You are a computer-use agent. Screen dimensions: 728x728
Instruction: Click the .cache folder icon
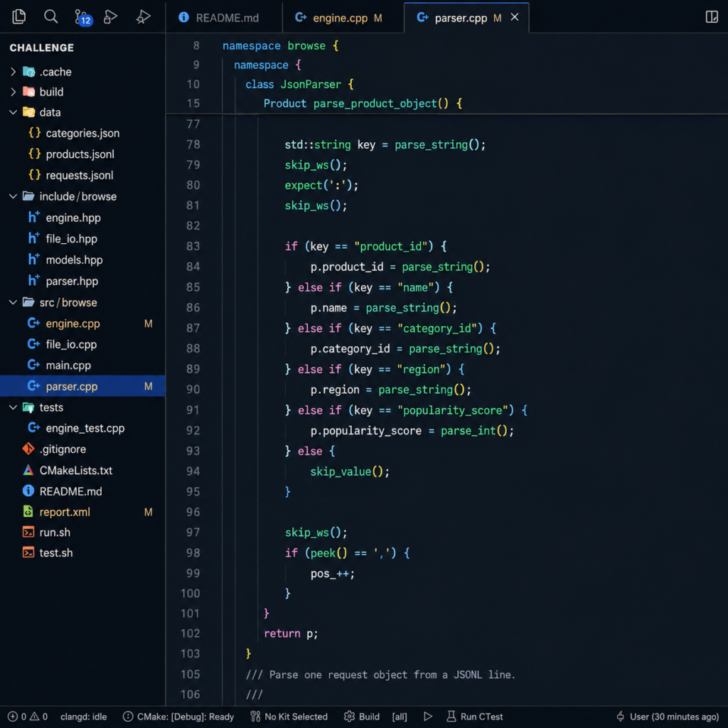click(28, 72)
